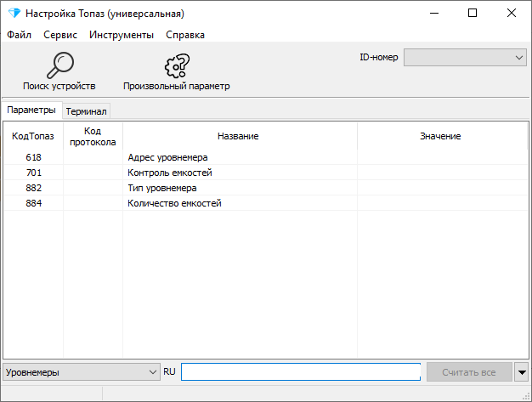Open Произвольный параметр gear icon
This screenshot has height=402, width=532.
(177, 65)
